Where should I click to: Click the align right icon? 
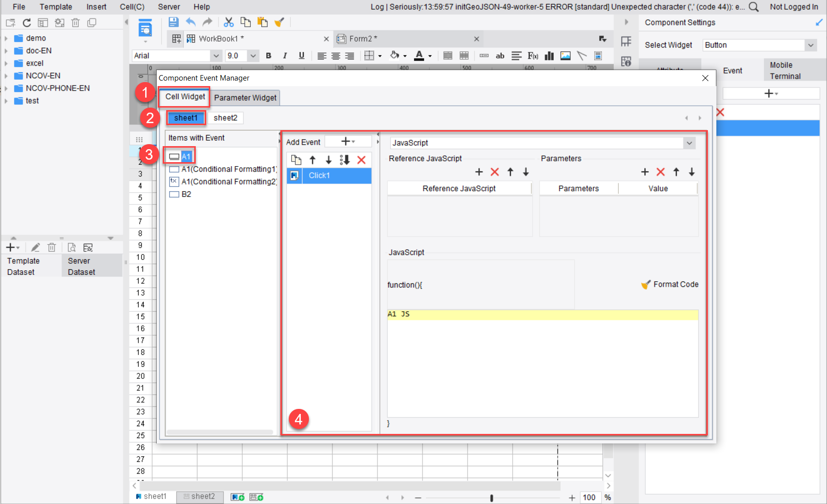tap(349, 56)
